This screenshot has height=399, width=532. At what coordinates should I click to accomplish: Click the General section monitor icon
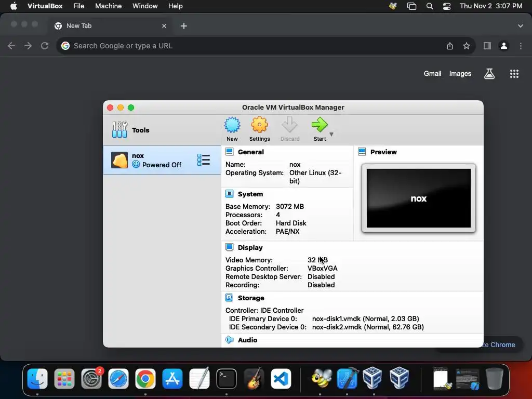[x=229, y=152]
